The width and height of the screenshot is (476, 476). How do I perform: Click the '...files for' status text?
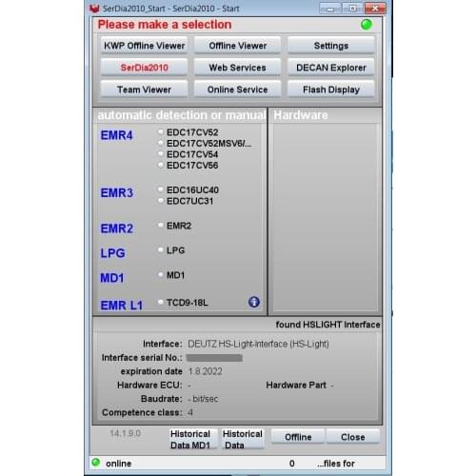[x=336, y=464]
